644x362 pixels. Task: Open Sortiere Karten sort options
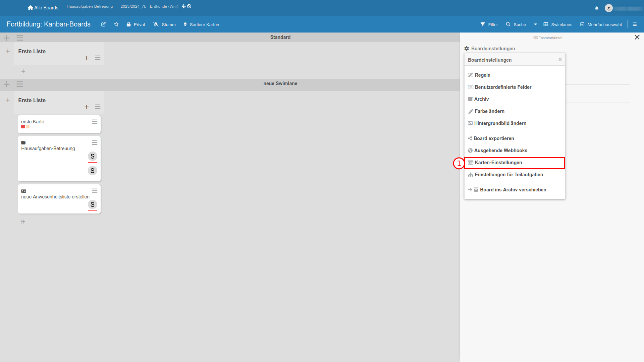[201, 24]
